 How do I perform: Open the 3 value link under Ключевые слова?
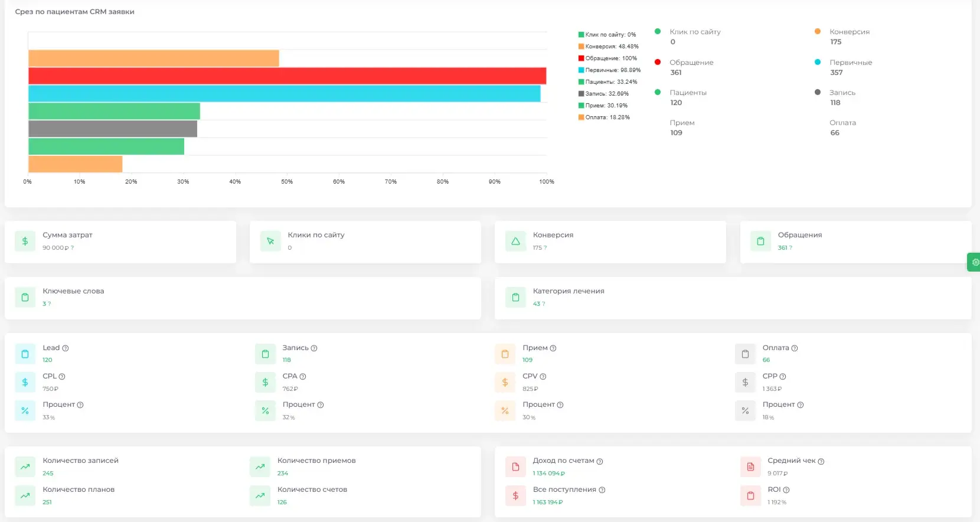(x=44, y=304)
